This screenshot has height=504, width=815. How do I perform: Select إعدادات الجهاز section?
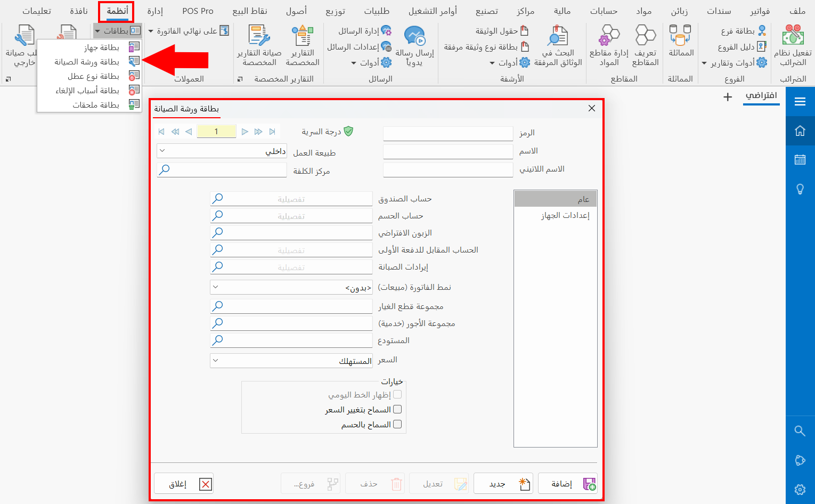pos(556,215)
